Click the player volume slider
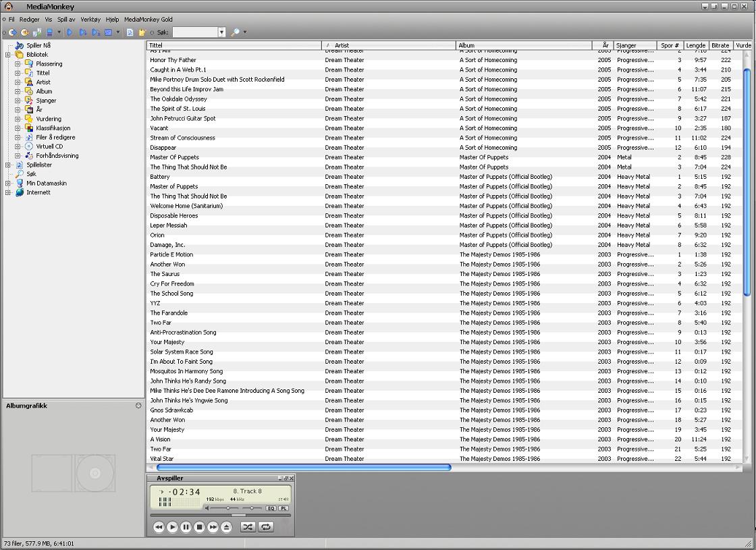Viewport: 756px width, 550px height. pos(225,508)
